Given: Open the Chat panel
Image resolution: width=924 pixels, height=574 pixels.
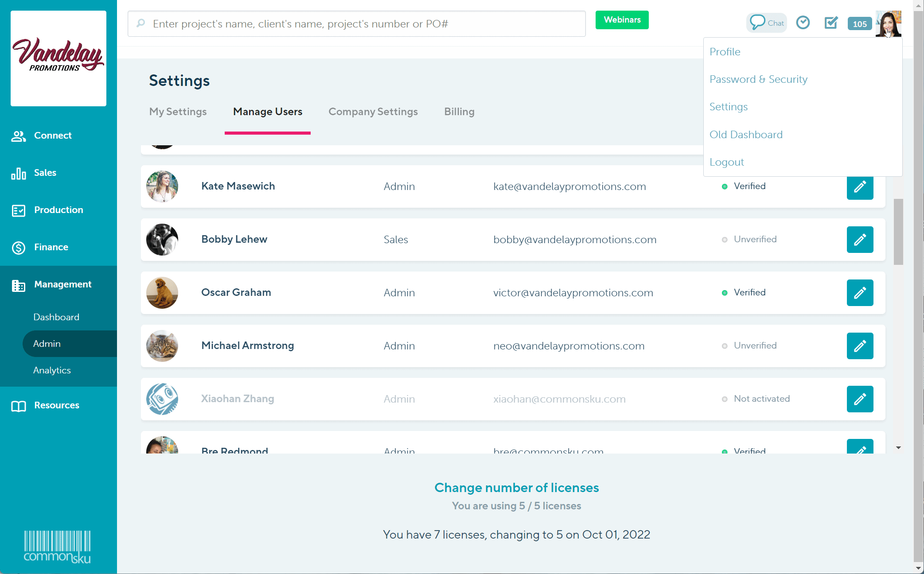Looking at the screenshot, I should pyautogui.click(x=766, y=22).
